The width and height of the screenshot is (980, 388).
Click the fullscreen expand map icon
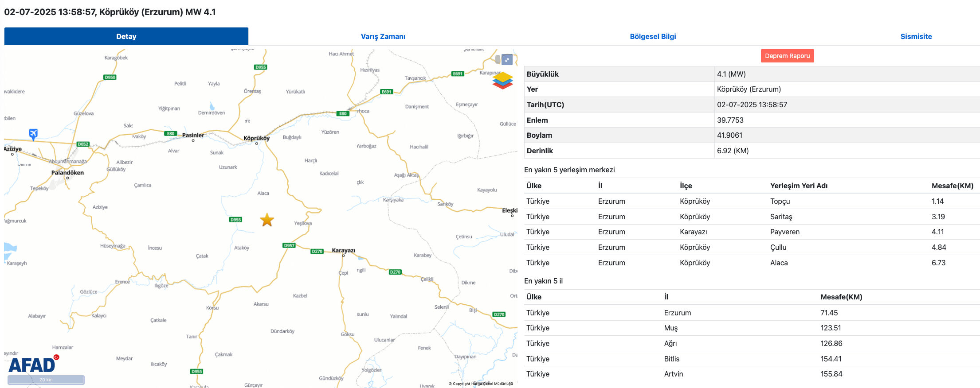(x=507, y=59)
